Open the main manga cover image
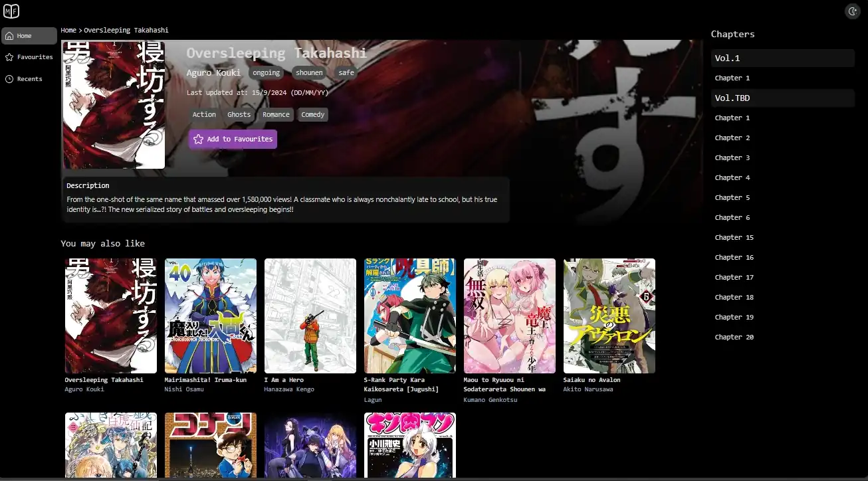868x481 pixels. (x=114, y=105)
